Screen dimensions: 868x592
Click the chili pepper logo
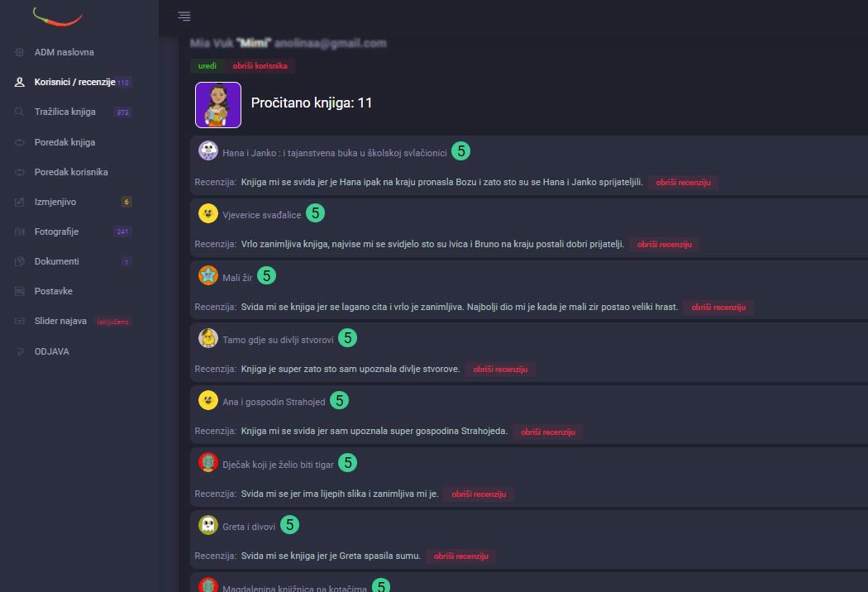tap(58, 17)
